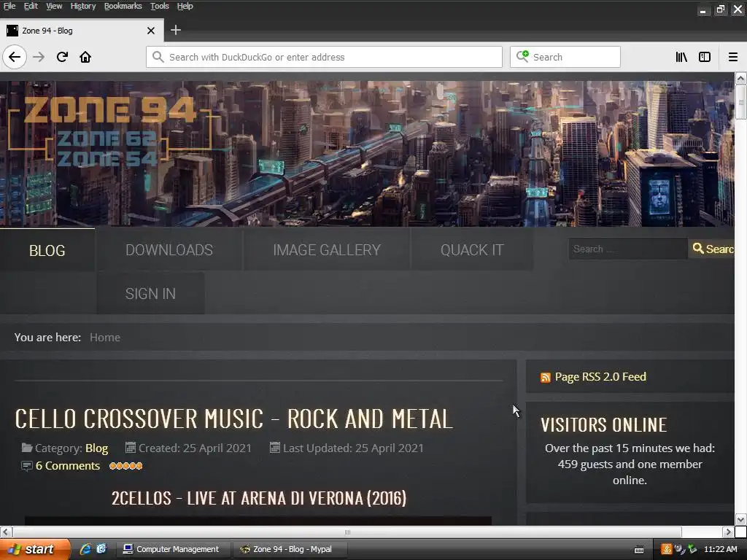The width and height of the screenshot is (747, 560).
Task: Select Zone 94 - Blog - Mypal taskbar button
Action: (290, 549)
